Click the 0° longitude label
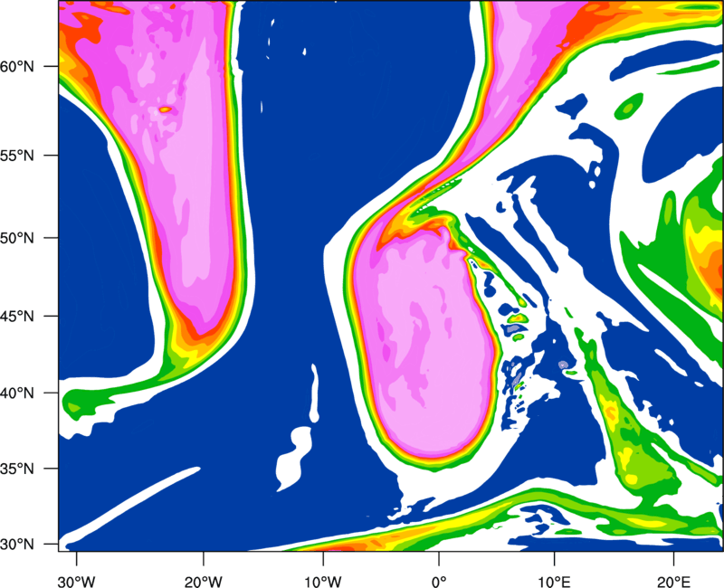724x588 pixels. (439, 582)
